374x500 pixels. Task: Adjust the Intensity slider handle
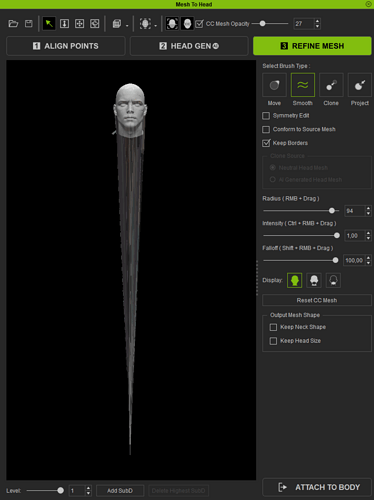coord(337,236)
